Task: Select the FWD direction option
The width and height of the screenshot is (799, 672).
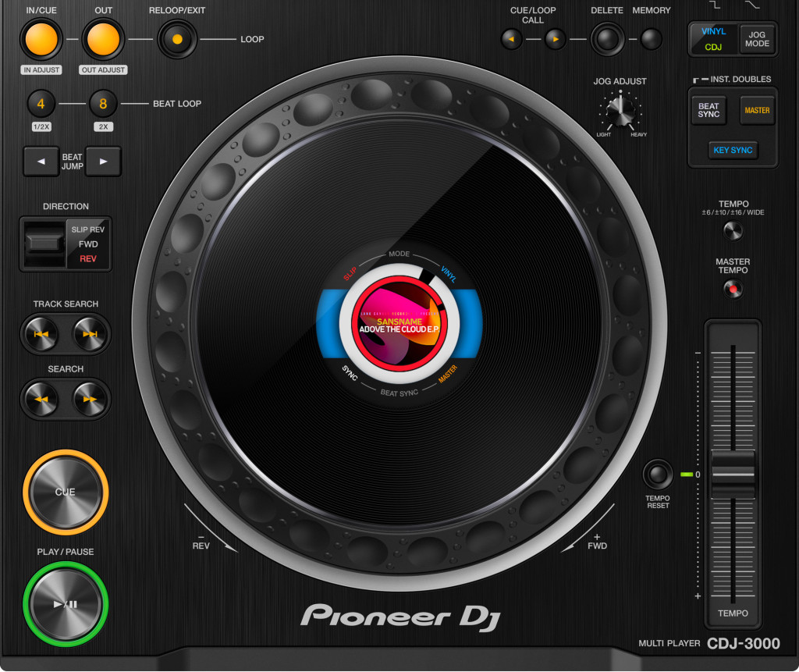Action: coord(88,244)
